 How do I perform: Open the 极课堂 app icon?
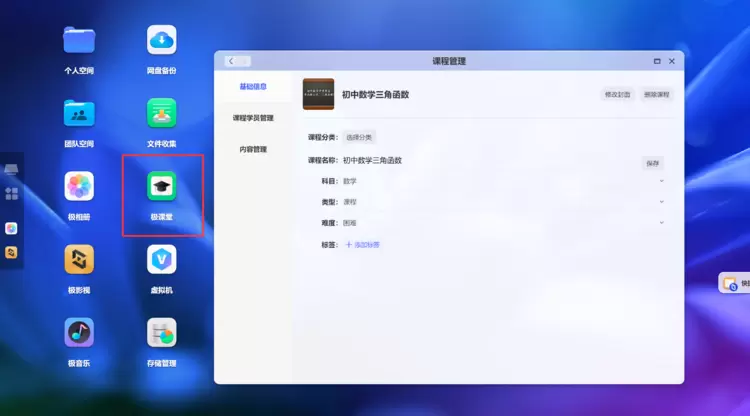tap(162, 186)
